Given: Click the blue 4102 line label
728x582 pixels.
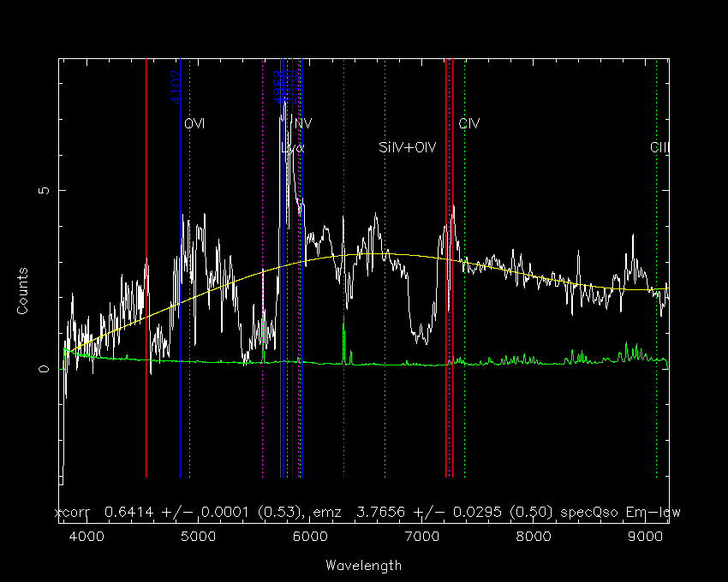Looking at the screenshot, I should tap(175, 88).
